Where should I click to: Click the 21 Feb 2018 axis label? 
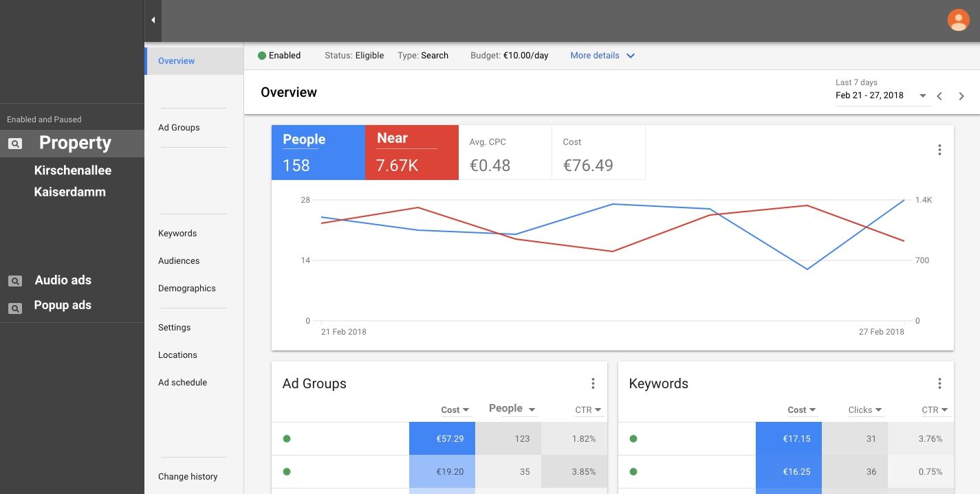click(x=344, y=332)
